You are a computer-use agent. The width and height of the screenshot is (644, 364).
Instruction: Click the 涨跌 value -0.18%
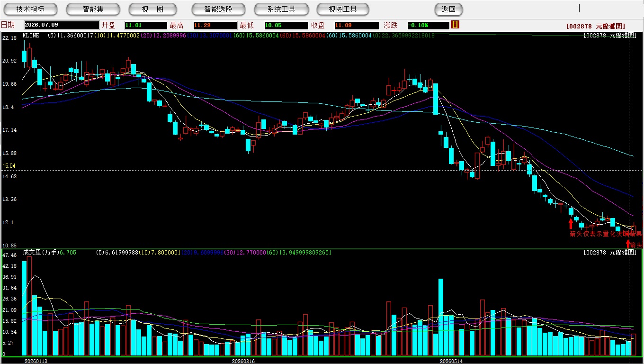[428, 25]
